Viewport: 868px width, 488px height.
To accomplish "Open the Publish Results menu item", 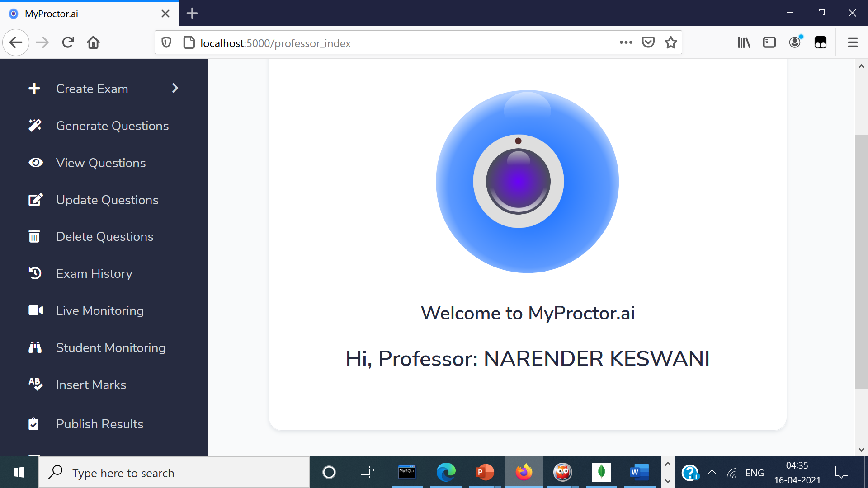I will pyautogui.click(x=99, y=424).
